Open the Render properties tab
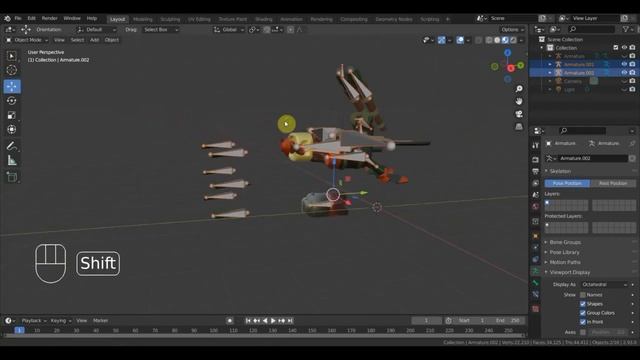Image resolution: width=640 pixels, height=360 pixels. (536, 160)
